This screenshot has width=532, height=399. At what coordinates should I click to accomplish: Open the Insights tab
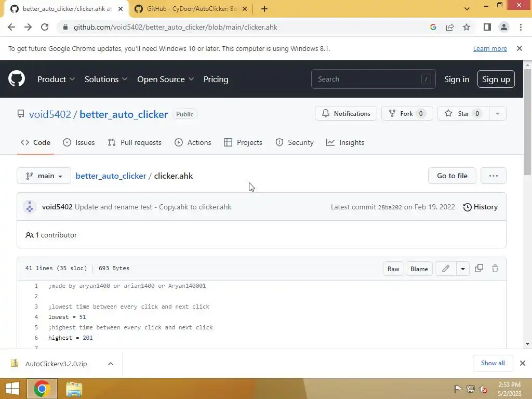pos(345,142)
